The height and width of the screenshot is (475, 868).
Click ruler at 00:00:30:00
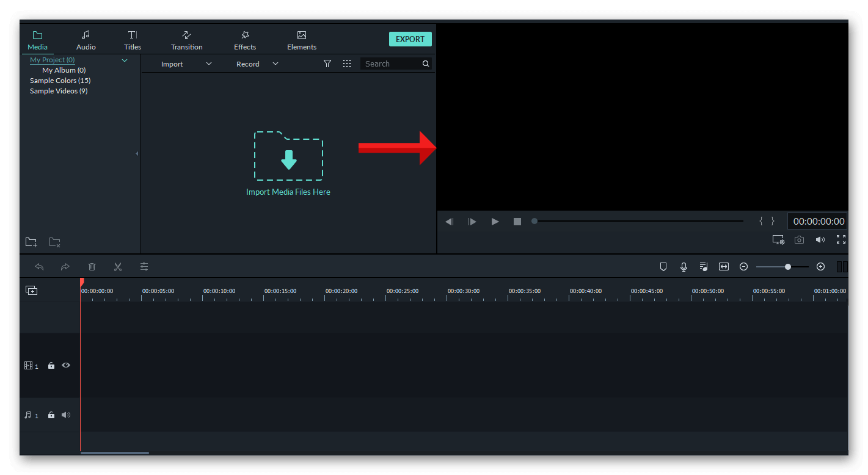coord(463,291)
